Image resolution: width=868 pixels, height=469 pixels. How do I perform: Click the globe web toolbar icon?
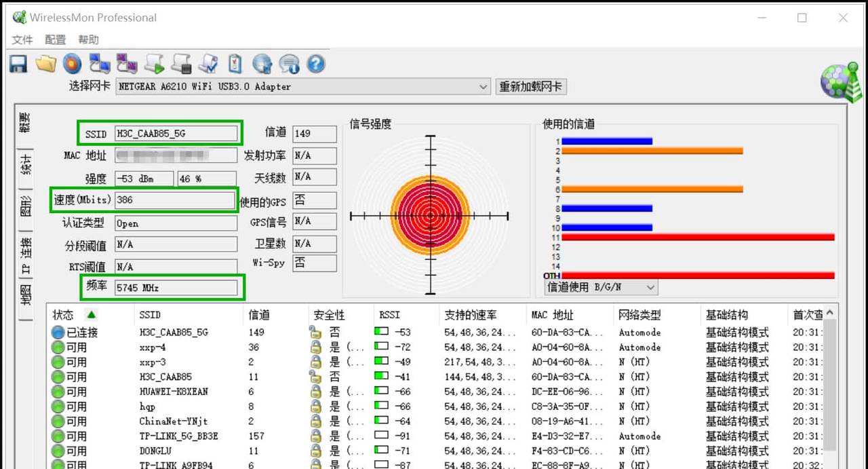[262, 63]
